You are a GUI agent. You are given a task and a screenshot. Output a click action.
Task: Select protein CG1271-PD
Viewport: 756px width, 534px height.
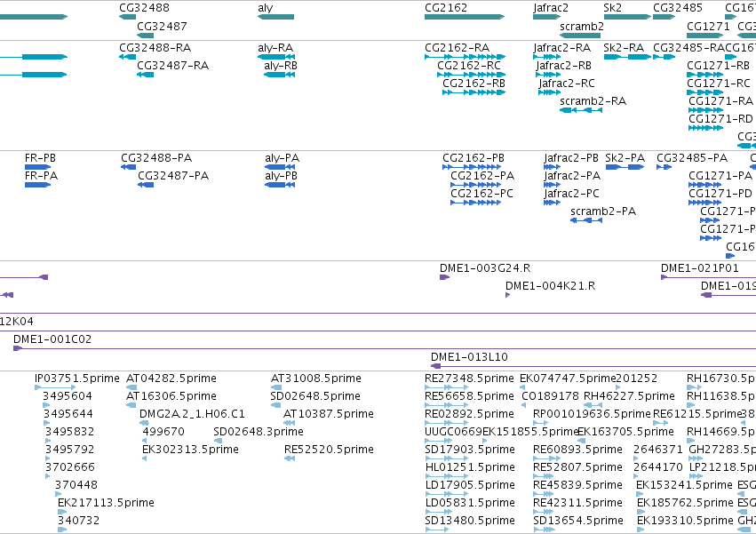tap(705, 203)
